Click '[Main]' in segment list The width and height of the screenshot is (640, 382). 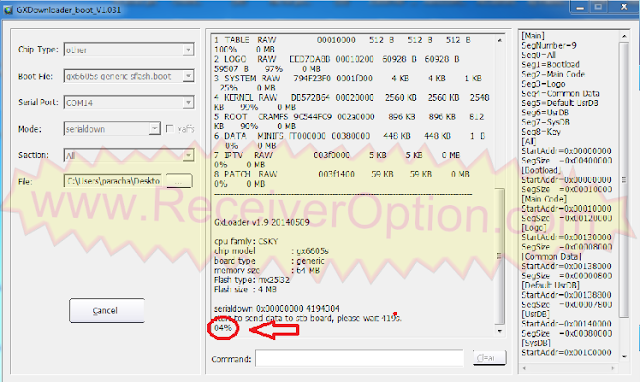(533, 36)
